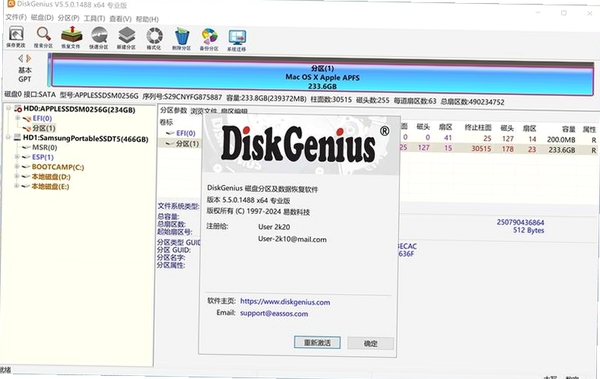The width and height of the screenshot is (600, 379).
Task: Expand the EFI(0) tree node
Action: tap(17, 118)
